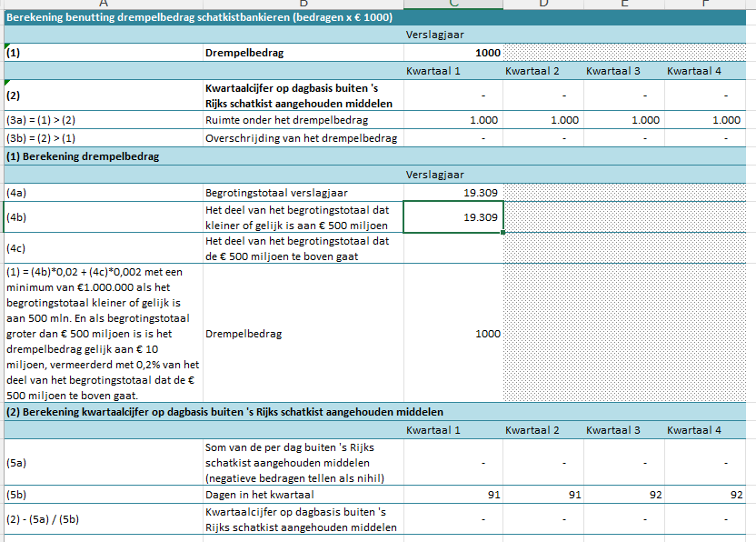Viewport: 756px width, 542px height.
Task: Click the 1.000 value in (3a) Kwartaal 1
Action: (453, 120)
